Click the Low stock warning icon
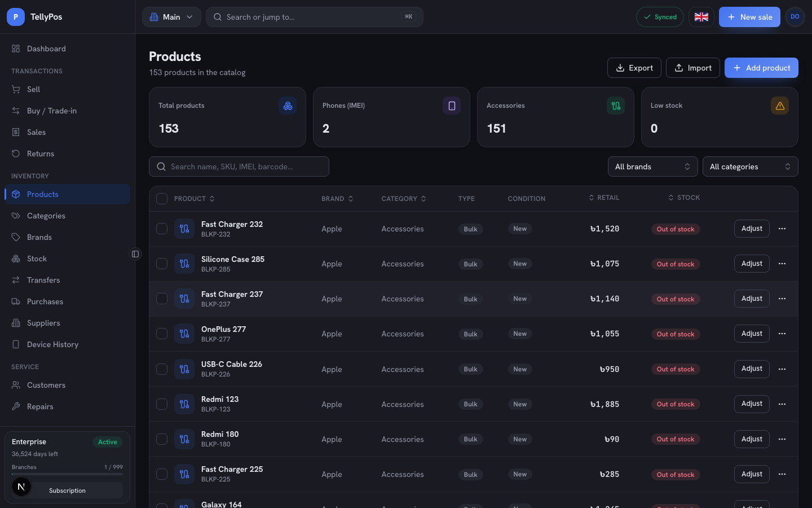812x508 pixels. [x=780, y=106]
